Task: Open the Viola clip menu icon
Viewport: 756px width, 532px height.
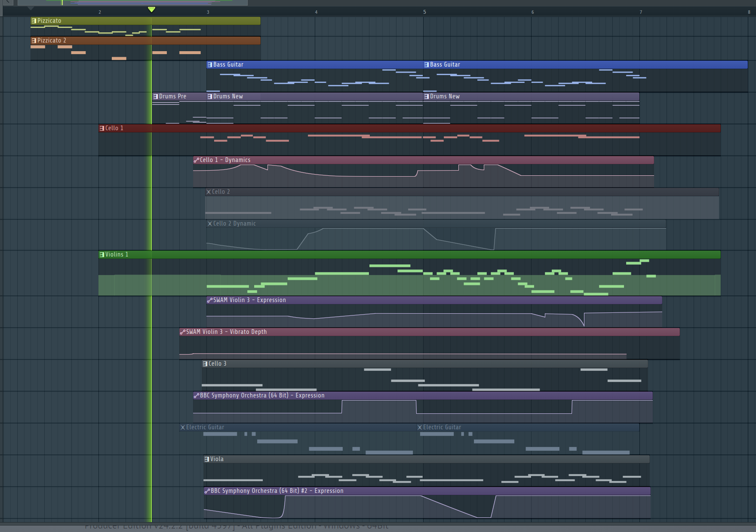Action: [207, 459]
